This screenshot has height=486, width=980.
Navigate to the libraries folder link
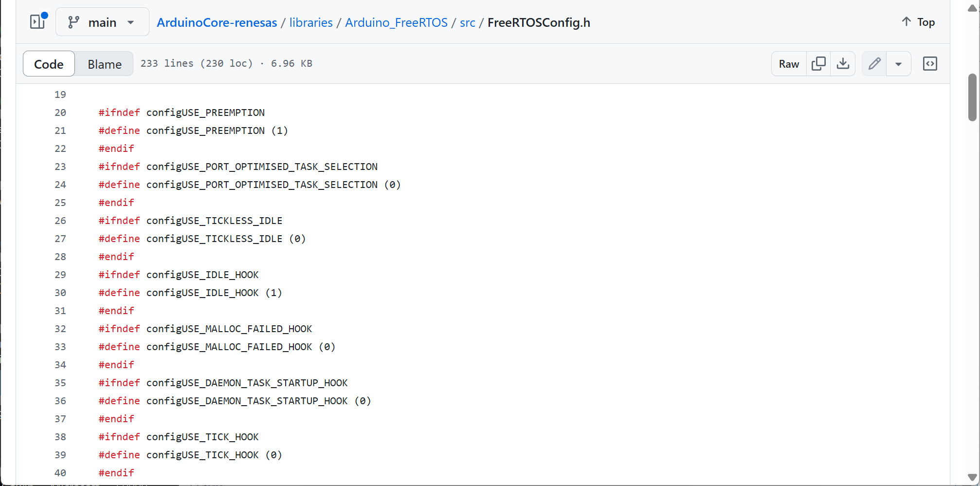(x=311, y=22)
